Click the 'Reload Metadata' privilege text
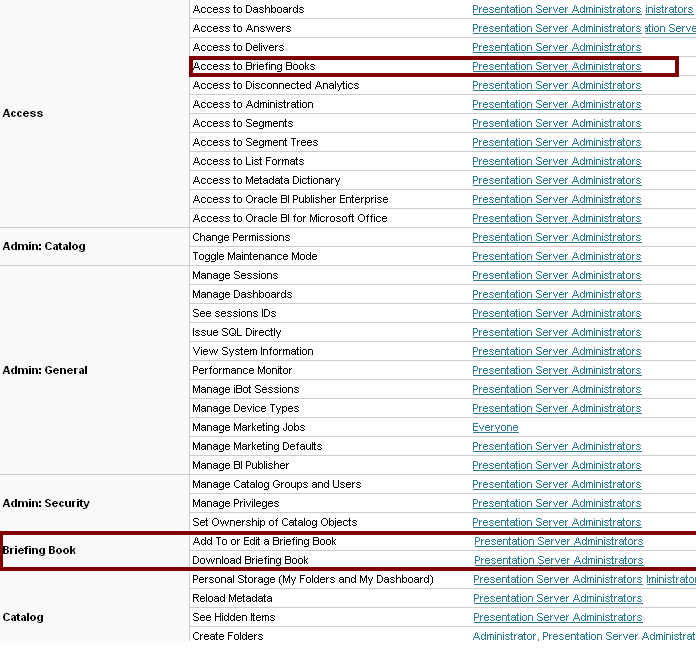 tap(232, 599)
